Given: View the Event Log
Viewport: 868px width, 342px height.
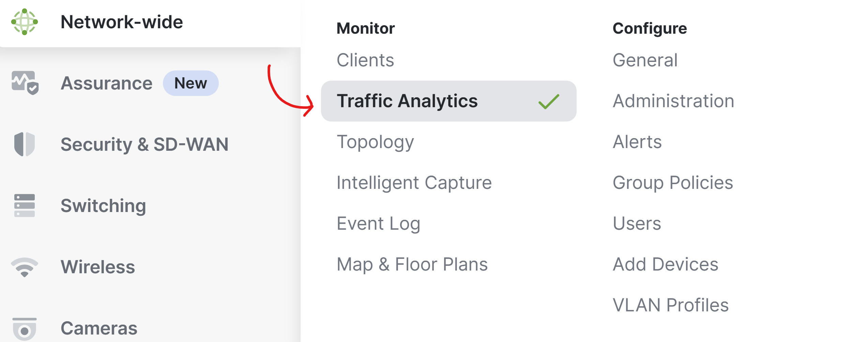Looking at the screenshot, I should (x=378, y=224).
